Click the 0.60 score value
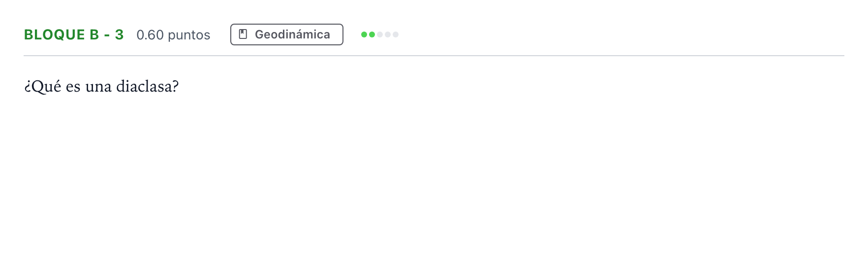Viewport: 868px width, 273px height. coord(150,35)
